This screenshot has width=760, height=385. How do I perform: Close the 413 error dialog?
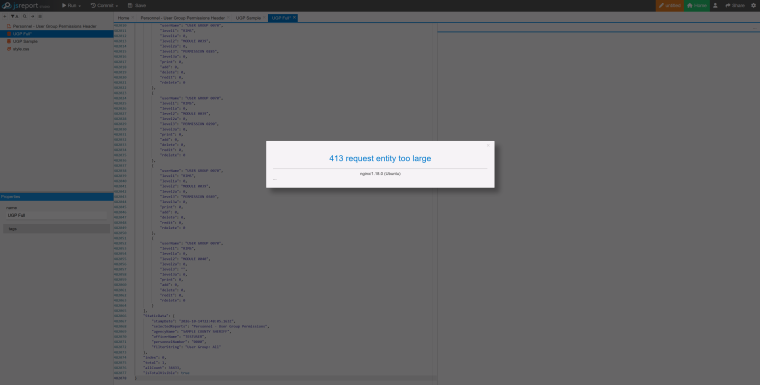488,145
